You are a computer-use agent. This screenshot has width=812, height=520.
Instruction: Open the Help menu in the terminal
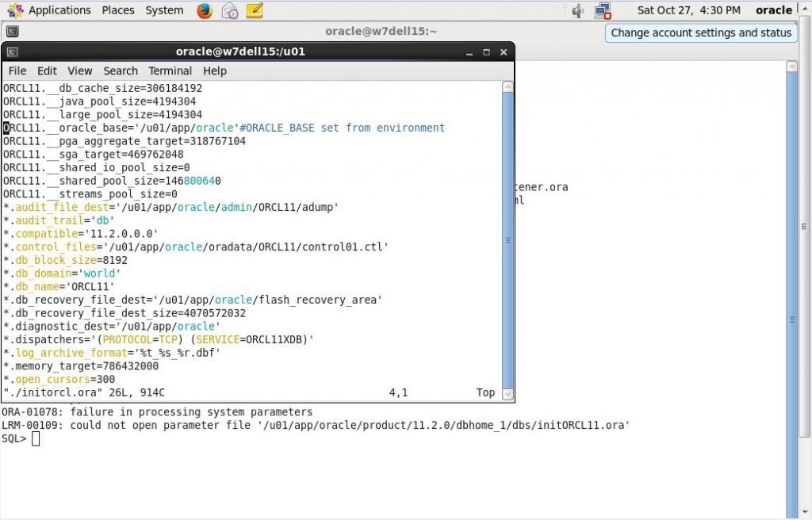click(215, 71)
